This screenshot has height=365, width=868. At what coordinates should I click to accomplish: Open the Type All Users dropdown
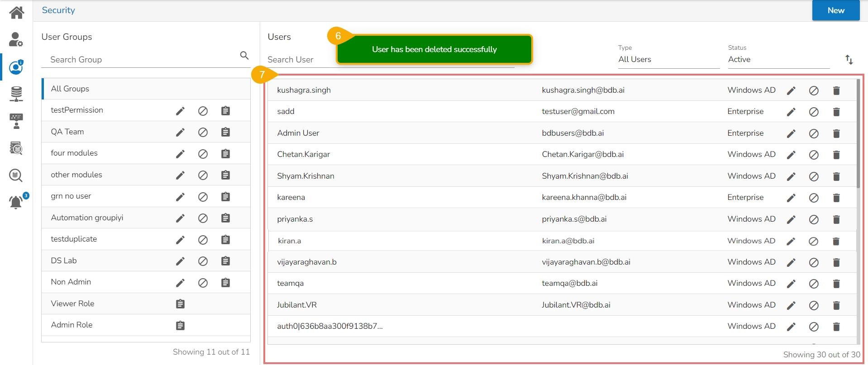pyautogui.click(x=668, y=59)
